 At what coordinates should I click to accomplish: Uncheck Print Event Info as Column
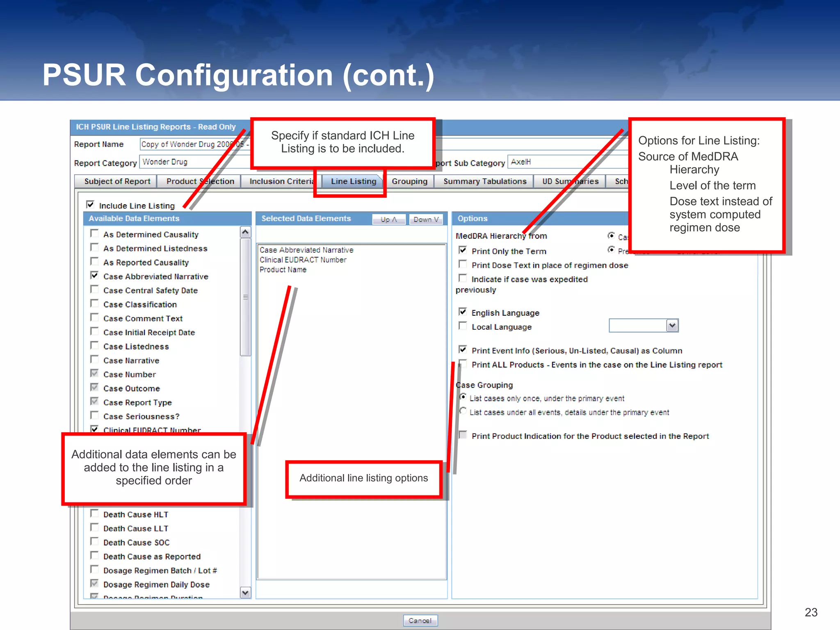click(463, 349)
